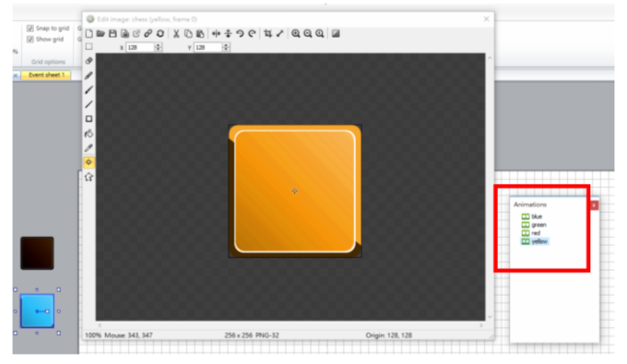627x364 pixels.
Task: Select the Eraser tool
Action: tap(89, 61)
